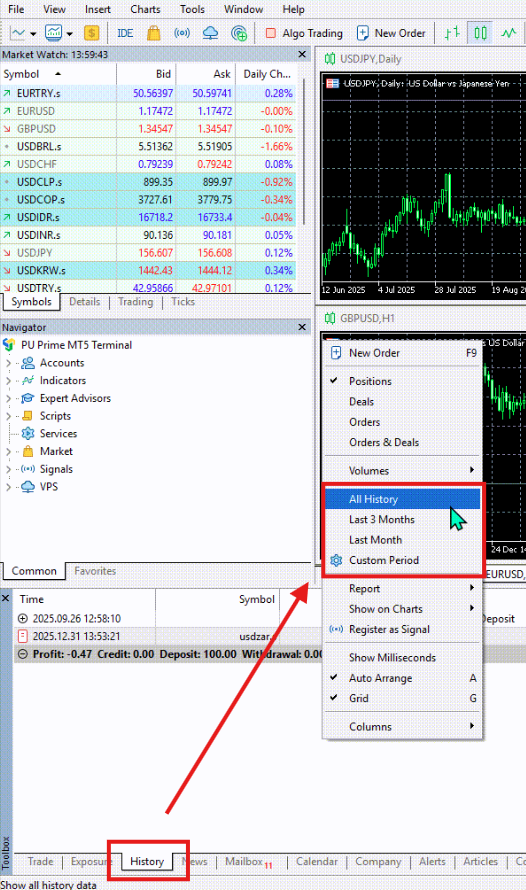Open the Insert menu

click(x=98, y=9)
